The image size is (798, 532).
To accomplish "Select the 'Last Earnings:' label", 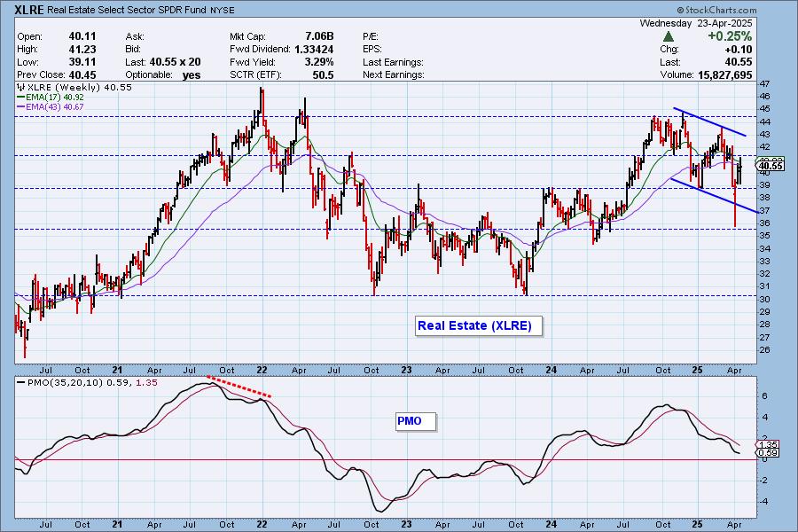I will point(393,62).
